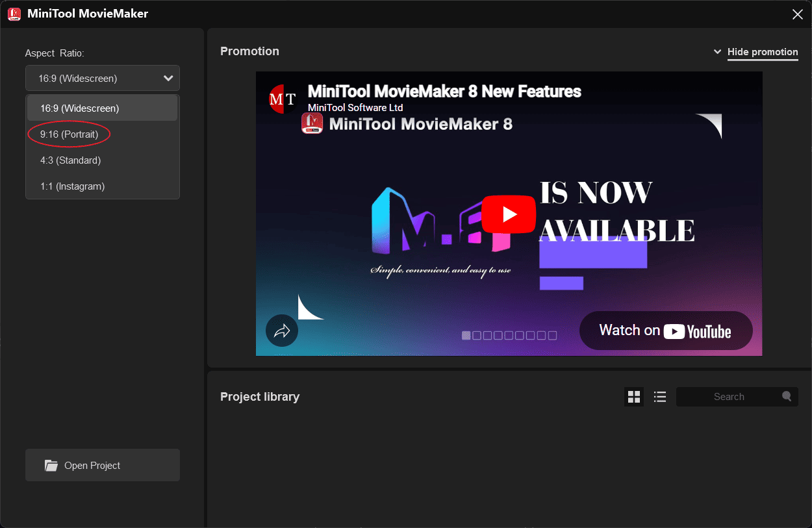Screen dimensions: 812x528
Task: Play the YouTube promo video
Action: (x=509, y=214)
